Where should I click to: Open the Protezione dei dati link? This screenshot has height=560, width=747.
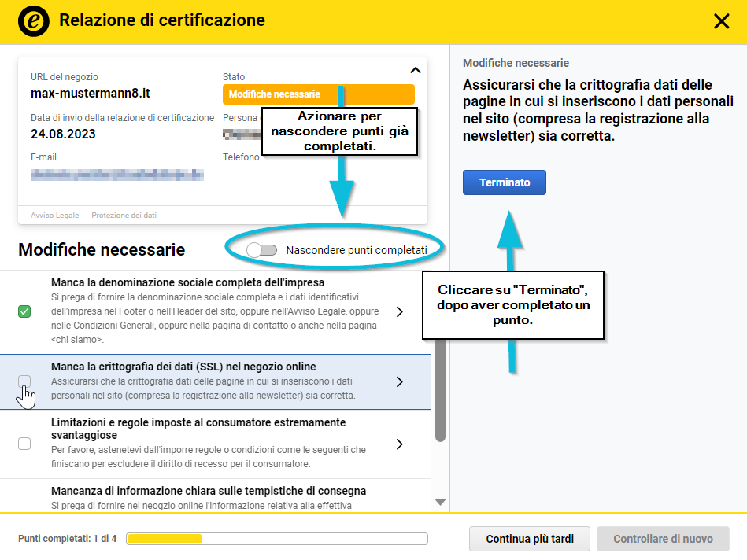click(x=124, y=216)
